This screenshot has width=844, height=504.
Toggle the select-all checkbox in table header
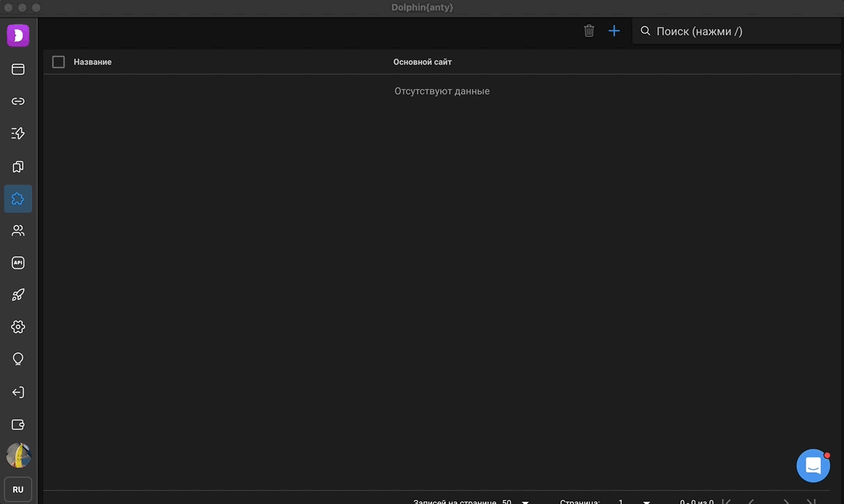pos(58,62)
